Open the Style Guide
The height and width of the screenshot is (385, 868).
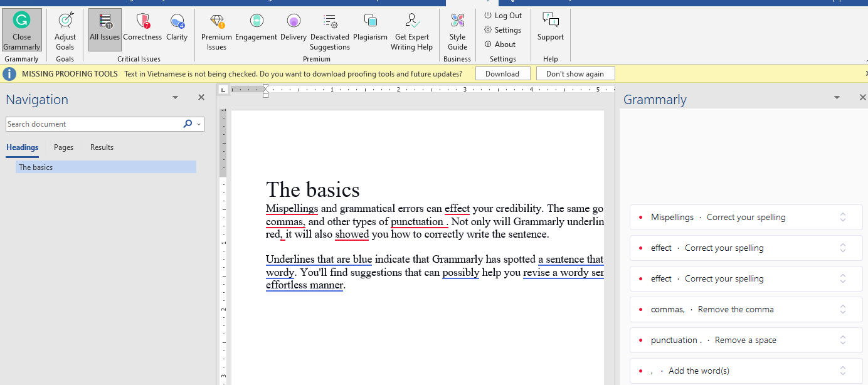(x=458, y=31)
